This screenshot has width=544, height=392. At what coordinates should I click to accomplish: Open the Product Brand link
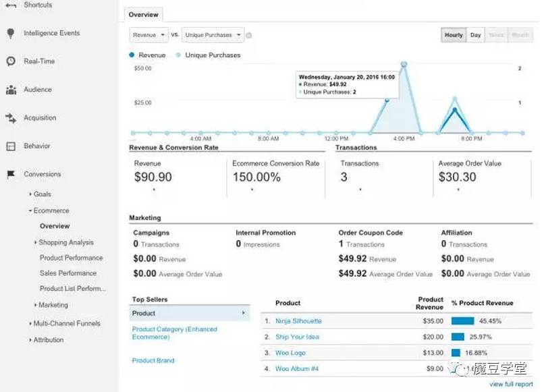[153, 361]
